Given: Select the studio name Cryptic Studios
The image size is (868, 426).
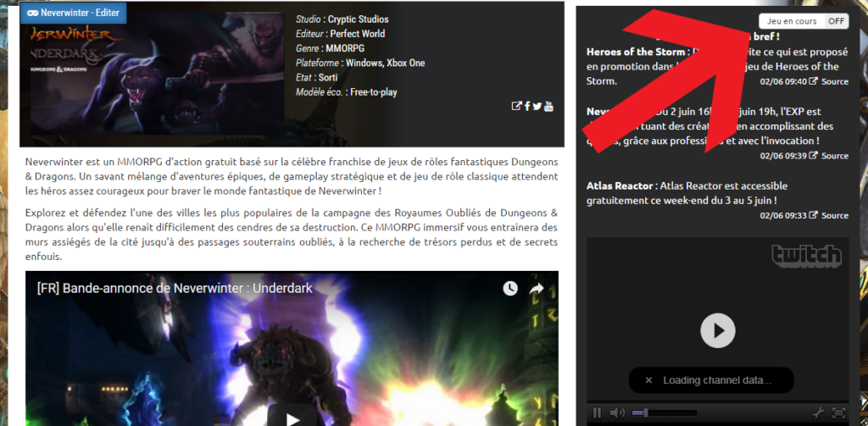Looking at the screenshot, I should [x=359, y=19].
